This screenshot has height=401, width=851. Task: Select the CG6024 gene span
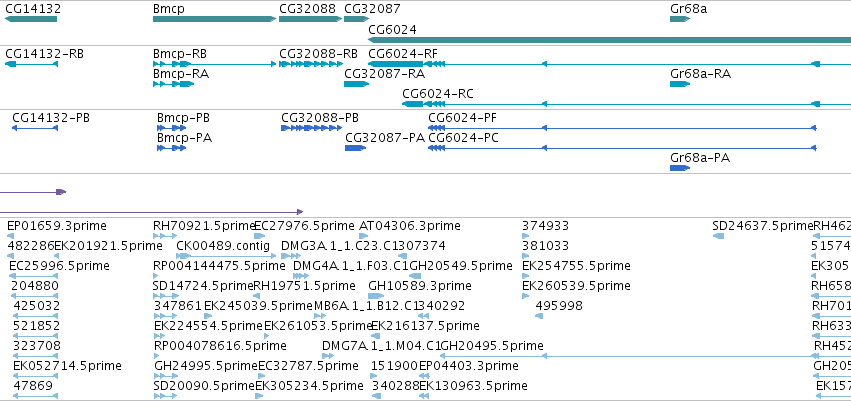(609, 40)
